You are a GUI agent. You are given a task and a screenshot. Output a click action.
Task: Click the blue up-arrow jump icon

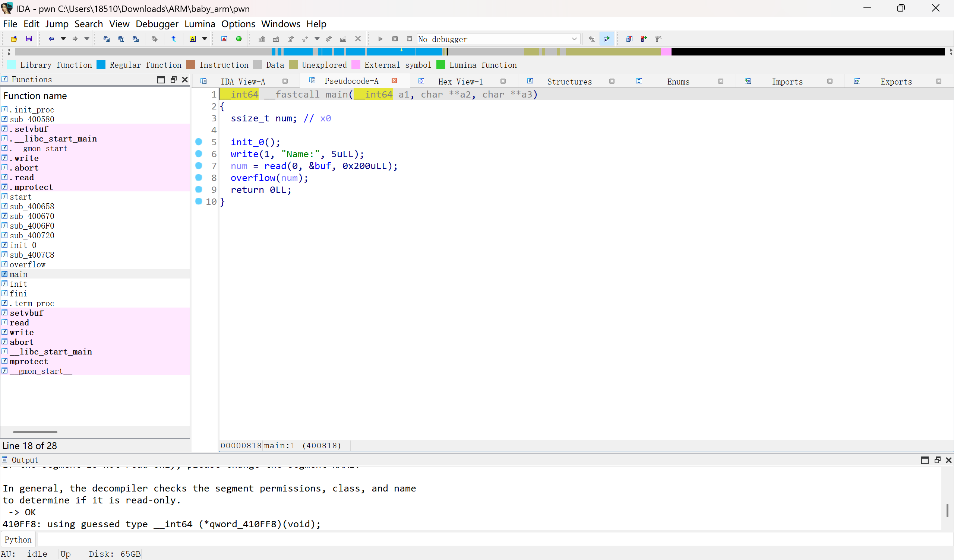tap(173, 39)
